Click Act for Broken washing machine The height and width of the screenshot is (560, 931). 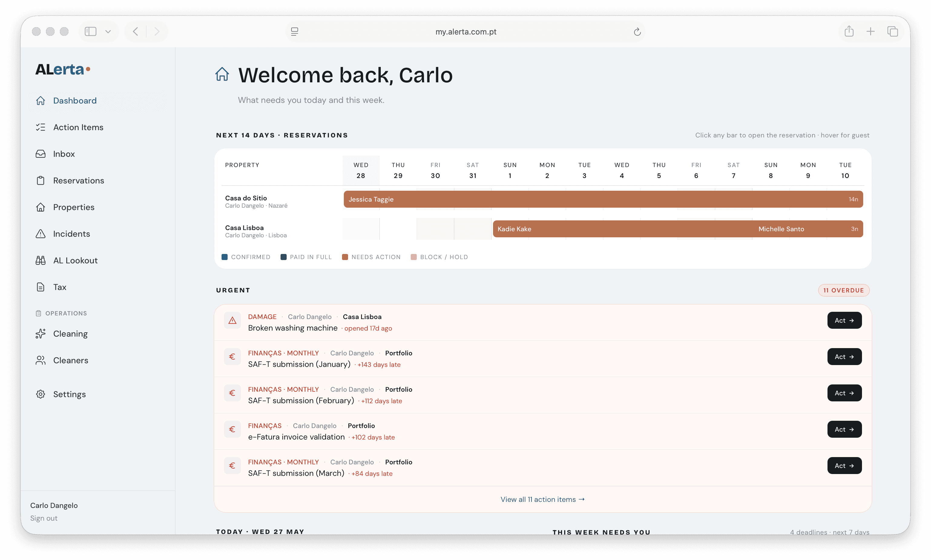point(844,320)
